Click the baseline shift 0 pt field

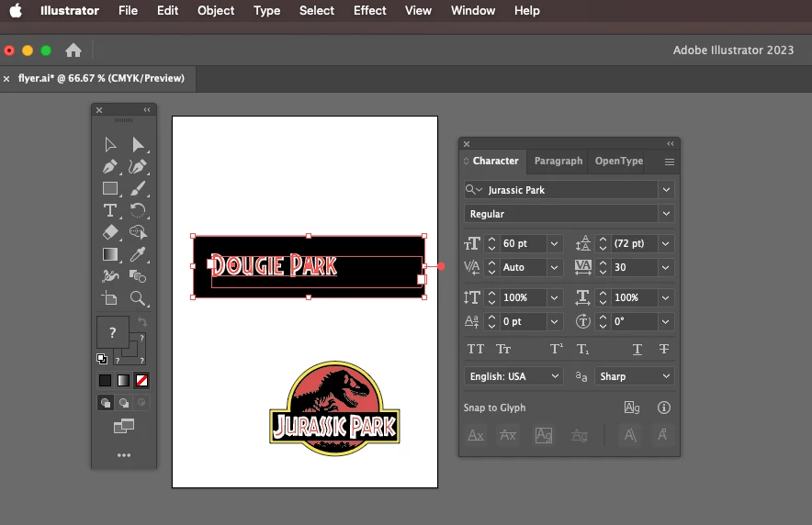pyautogui.click(x=523, y=322)
